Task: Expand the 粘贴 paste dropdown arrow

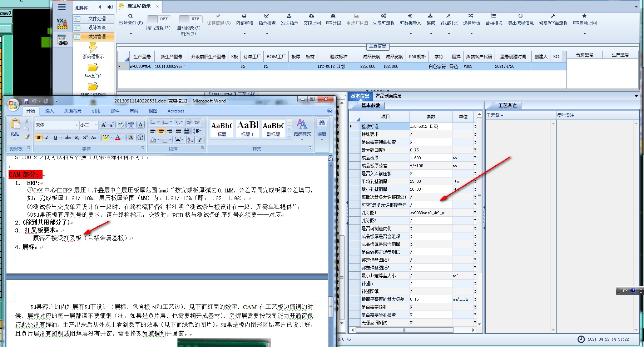Action: click(x=15, y=140)
